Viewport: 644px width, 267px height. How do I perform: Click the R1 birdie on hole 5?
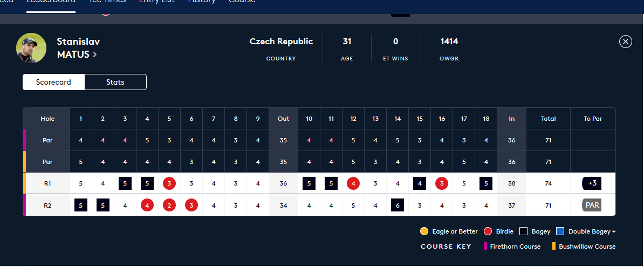(x=169, y=183)
